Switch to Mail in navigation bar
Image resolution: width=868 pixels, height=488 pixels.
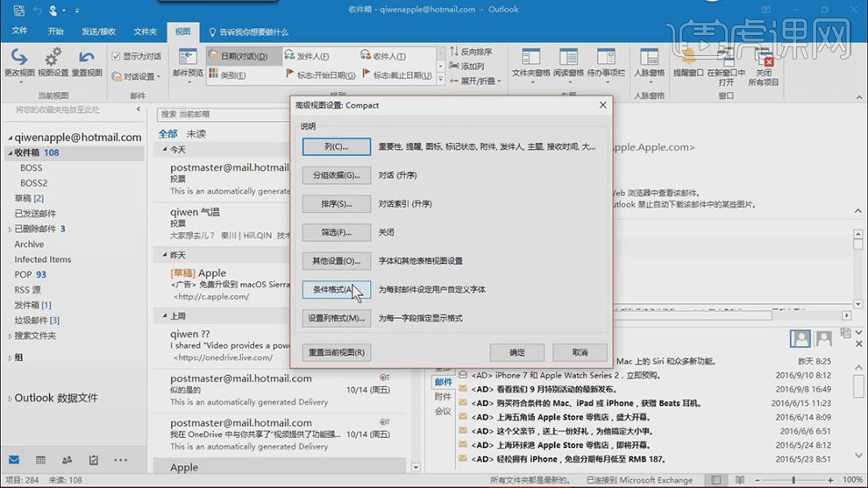[14, 460]
